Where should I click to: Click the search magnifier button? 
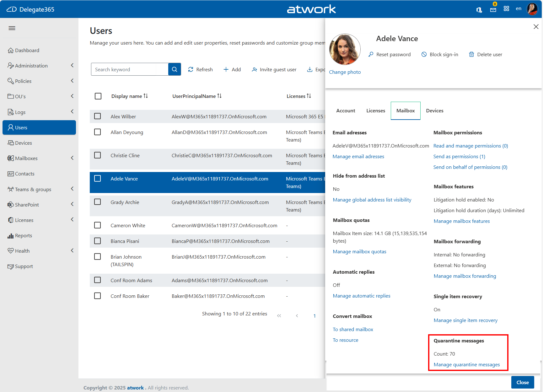(175, 69)
